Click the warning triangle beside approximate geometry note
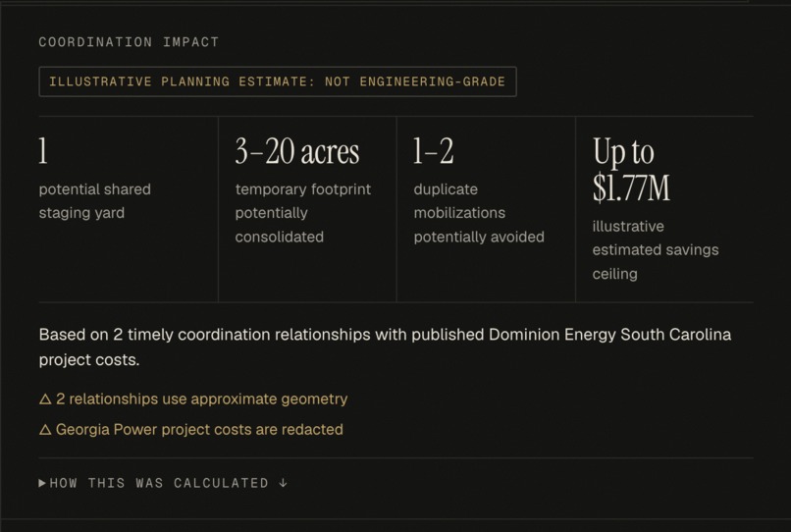The width and height of the screenshot is (791, 532). (x=45, y=399)
